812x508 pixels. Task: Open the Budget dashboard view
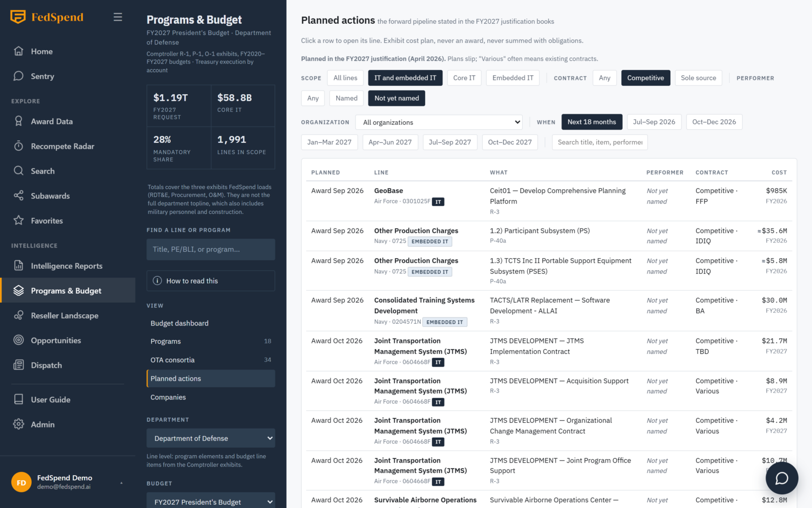(x=211, y=323)
